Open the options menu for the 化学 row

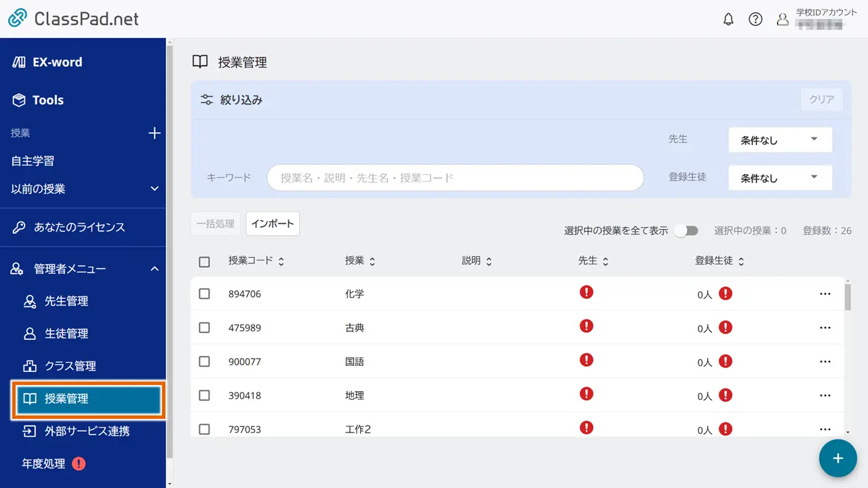coord(825,293)
